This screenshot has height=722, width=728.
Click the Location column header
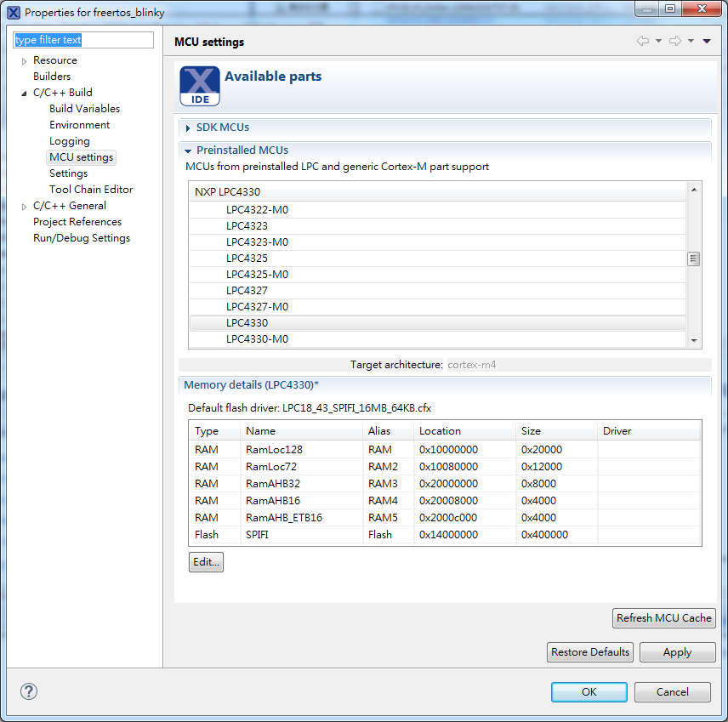[x=464, y=431]
